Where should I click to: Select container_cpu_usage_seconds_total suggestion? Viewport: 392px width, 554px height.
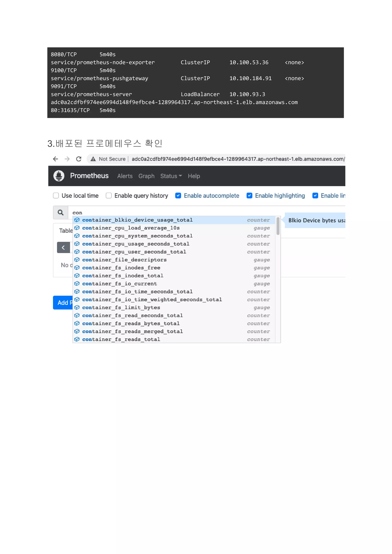click(136, 244)
